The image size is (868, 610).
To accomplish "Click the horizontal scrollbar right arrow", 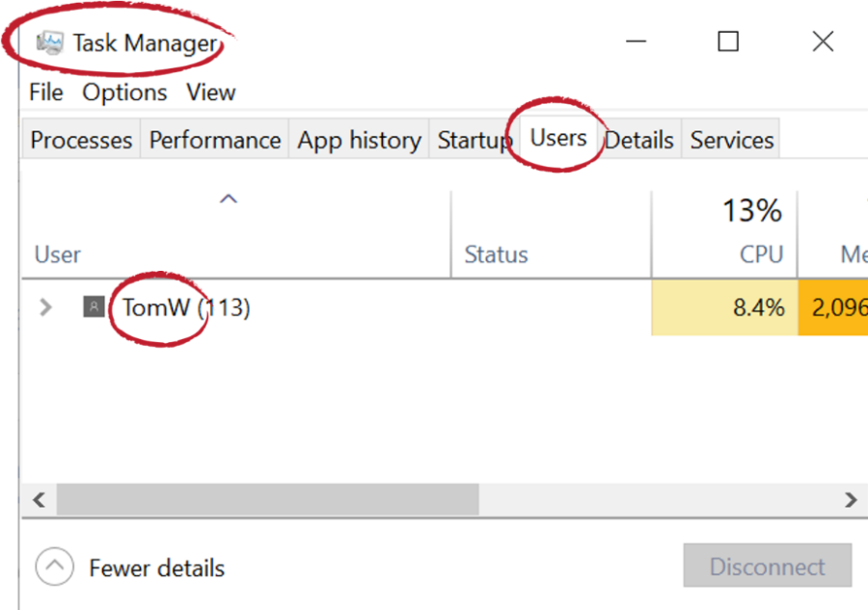I will pos(851,500).
